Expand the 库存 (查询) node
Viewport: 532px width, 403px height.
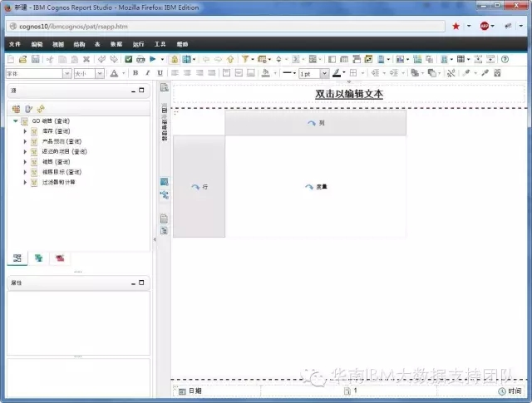pyautogui.click(x=25, y=131)
